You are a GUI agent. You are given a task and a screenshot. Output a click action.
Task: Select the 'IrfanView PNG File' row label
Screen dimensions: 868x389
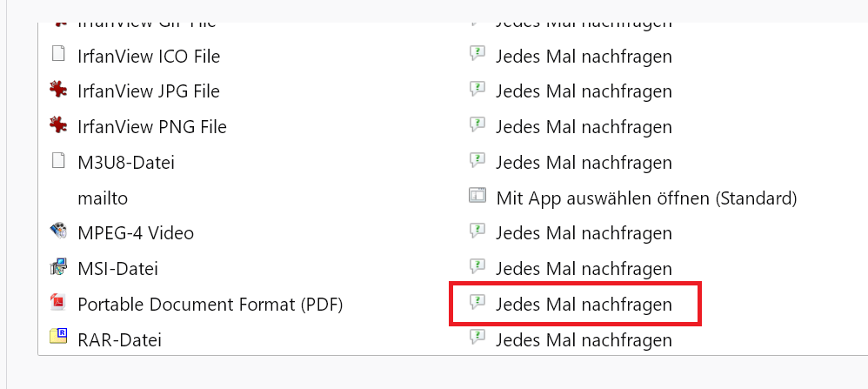[x=152, y=126]
